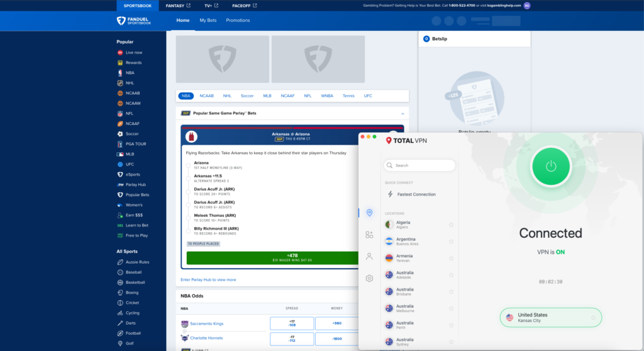Image resolution: width=644 pixels, height=351 pixels.
Task: Select the UFC icon in the sidebar
Action: (x=120, y=164)
